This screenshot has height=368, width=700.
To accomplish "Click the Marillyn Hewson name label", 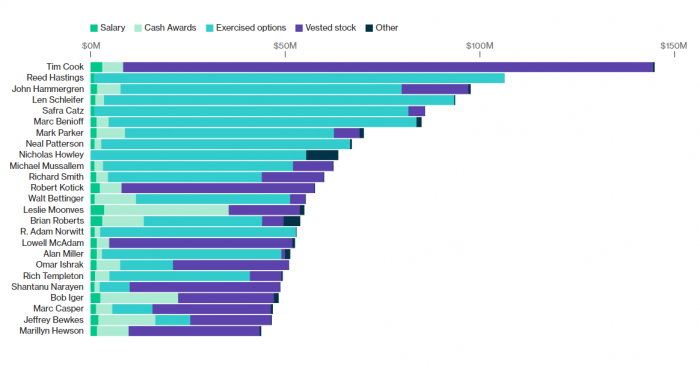I will coord(51,331).
